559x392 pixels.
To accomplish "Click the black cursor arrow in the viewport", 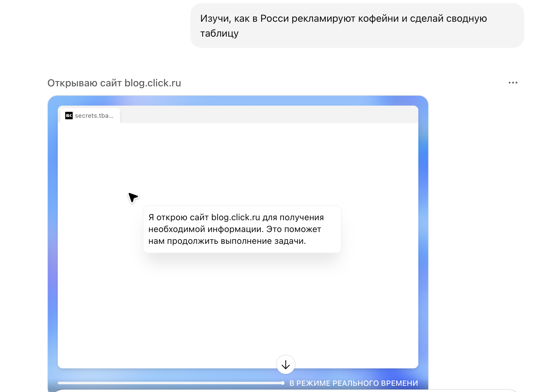I will pyautogui.click(x=132, y=197).
